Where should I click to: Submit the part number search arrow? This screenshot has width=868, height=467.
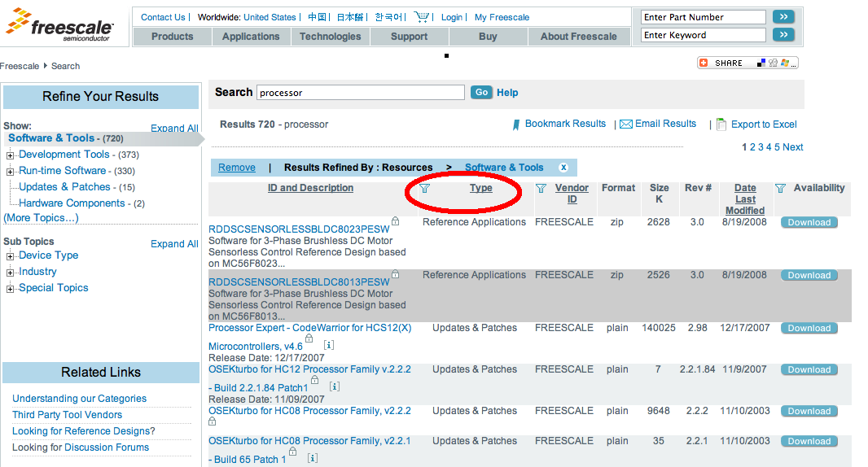point(783,16)
